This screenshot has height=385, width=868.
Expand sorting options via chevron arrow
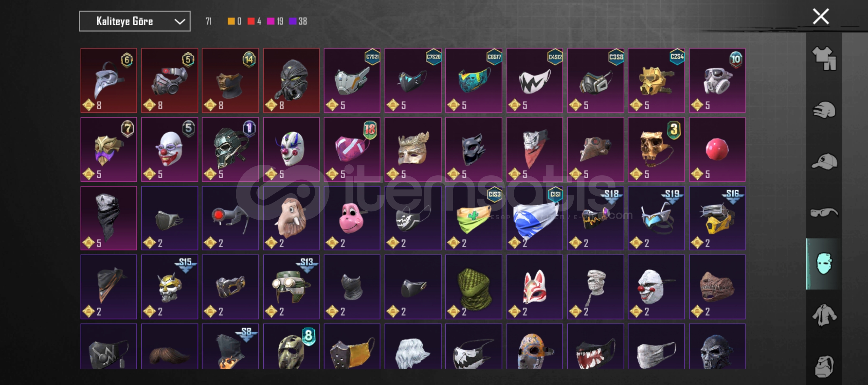pyautogui.click(x=180, y=21)
